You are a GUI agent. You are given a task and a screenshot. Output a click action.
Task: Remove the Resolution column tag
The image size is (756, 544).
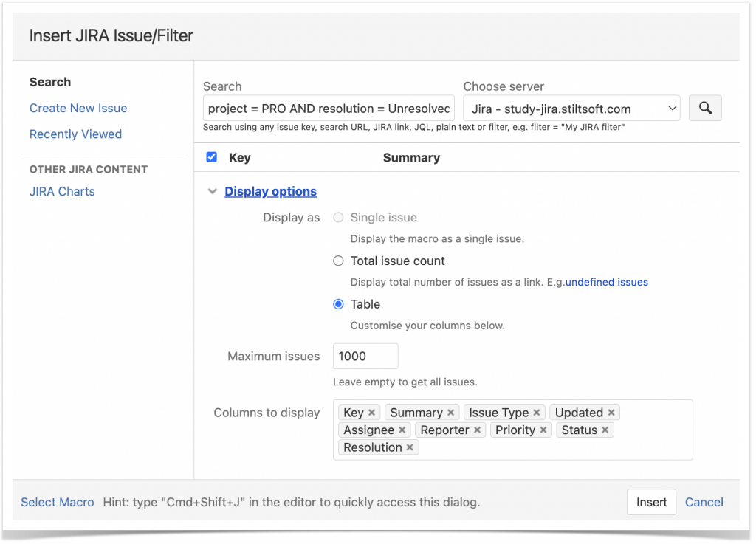point(410,447)
